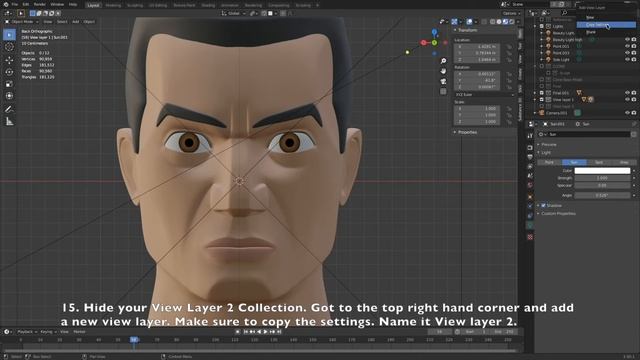This screenshot has width=640, height=360.
Task: Click the viewport zoom magnifier icon
Action: coord(443,61)
